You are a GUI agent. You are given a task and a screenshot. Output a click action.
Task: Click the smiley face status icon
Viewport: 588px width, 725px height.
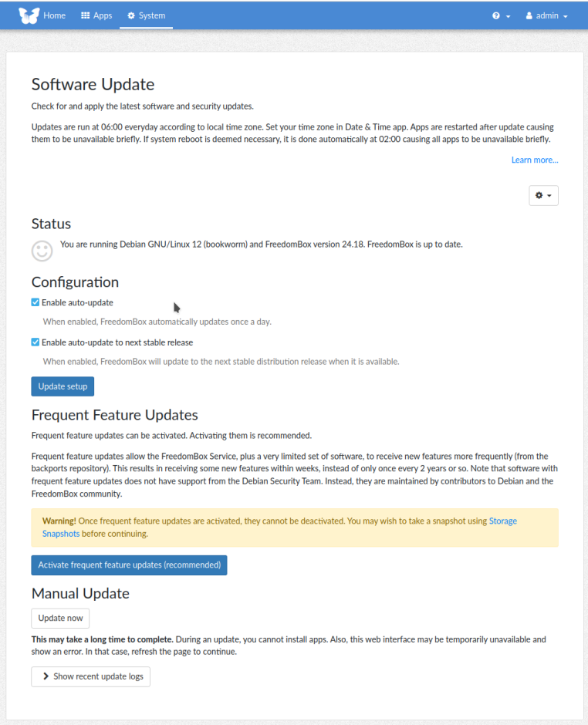tap(42, 250)
